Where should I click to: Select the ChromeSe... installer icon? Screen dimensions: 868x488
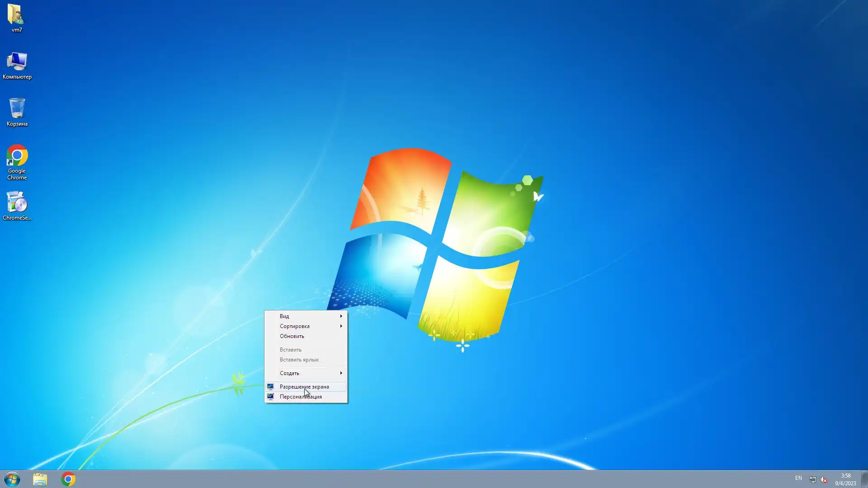(17, 204)
